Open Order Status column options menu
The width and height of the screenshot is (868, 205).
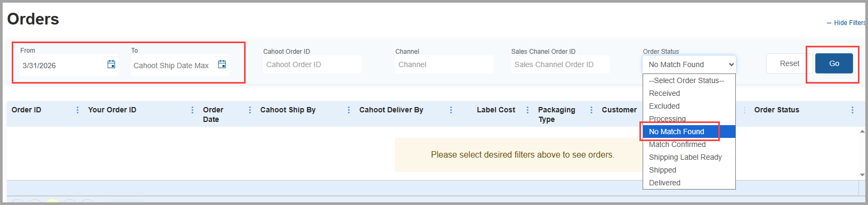[x=853, y=110]
